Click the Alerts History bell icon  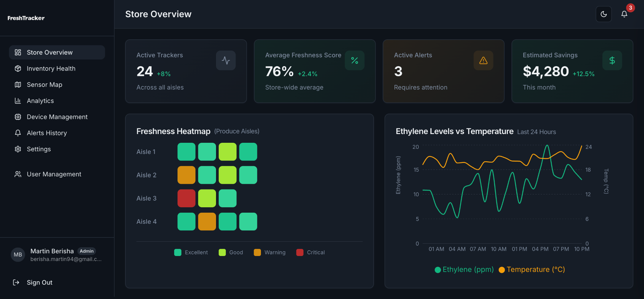point(18,133)
